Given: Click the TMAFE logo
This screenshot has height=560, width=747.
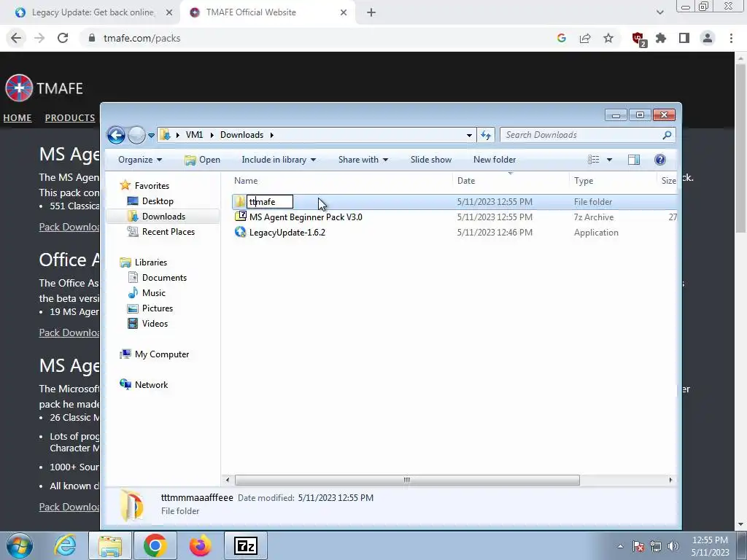Looking at the screenshot, I should tap(44, 88).
